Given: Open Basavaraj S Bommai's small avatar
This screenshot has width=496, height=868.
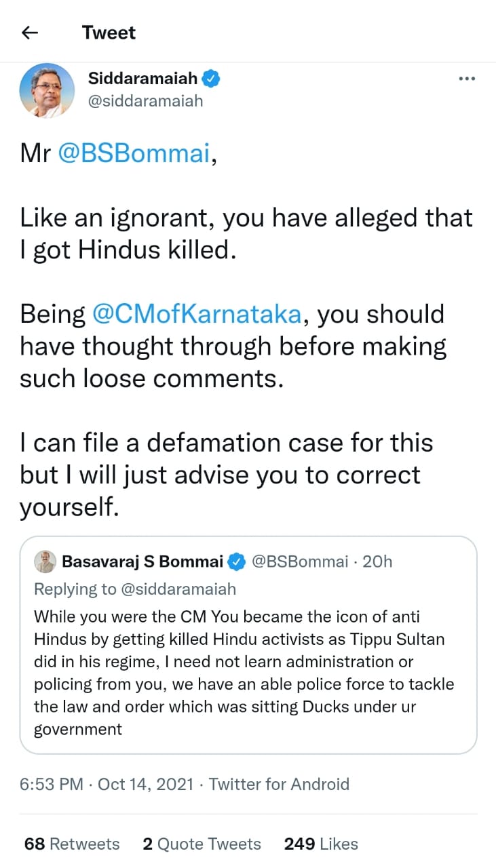Looking at the screenshot, I should (x=45, y=561).
